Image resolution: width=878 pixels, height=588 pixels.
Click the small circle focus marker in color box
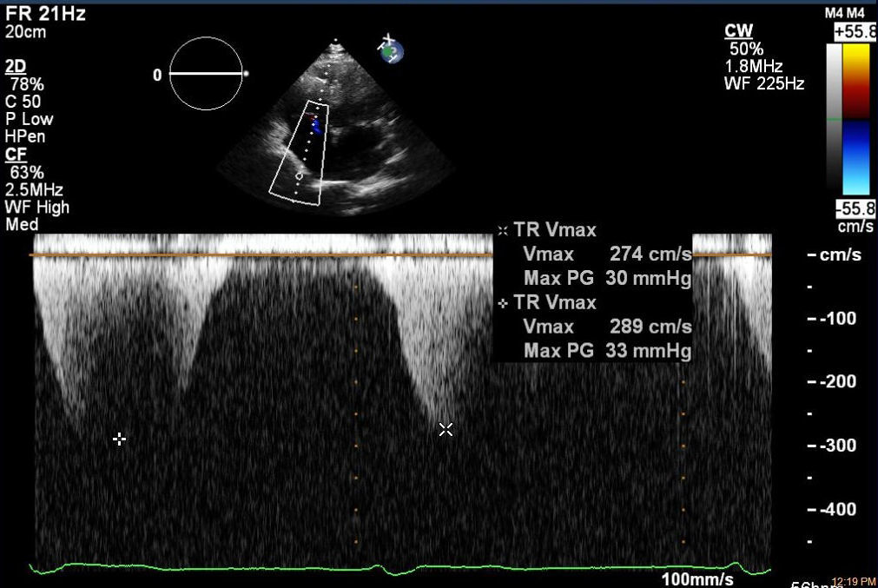[300, 175]
